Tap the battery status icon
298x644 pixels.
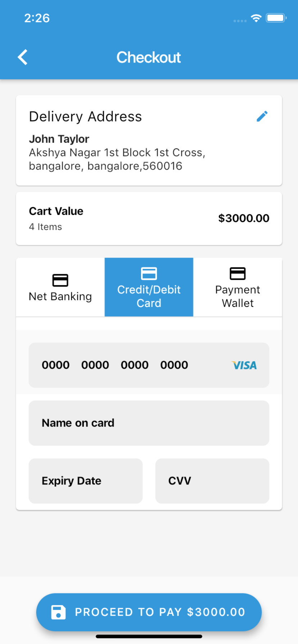[x=276, y=18]
